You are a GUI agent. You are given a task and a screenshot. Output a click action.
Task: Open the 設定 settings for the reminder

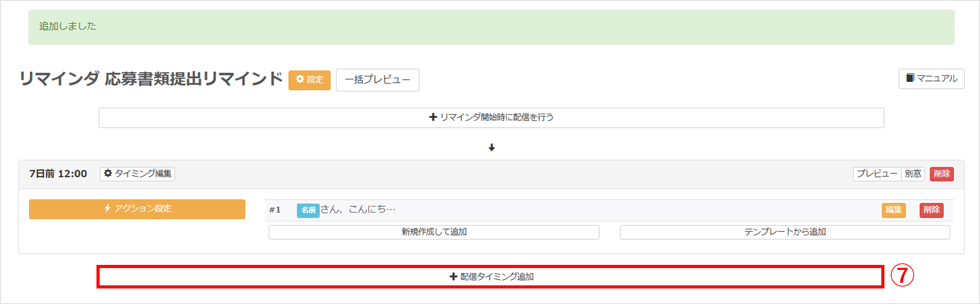click(309, 80)
